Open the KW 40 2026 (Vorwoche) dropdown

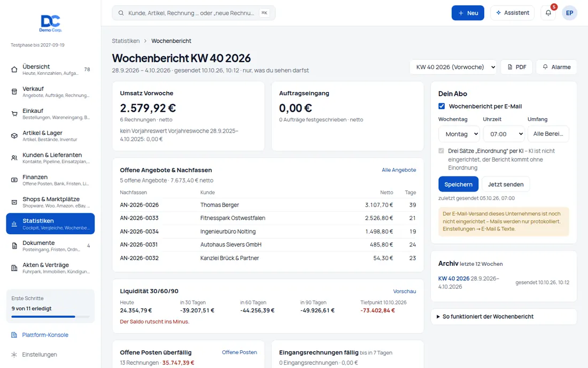453,67
